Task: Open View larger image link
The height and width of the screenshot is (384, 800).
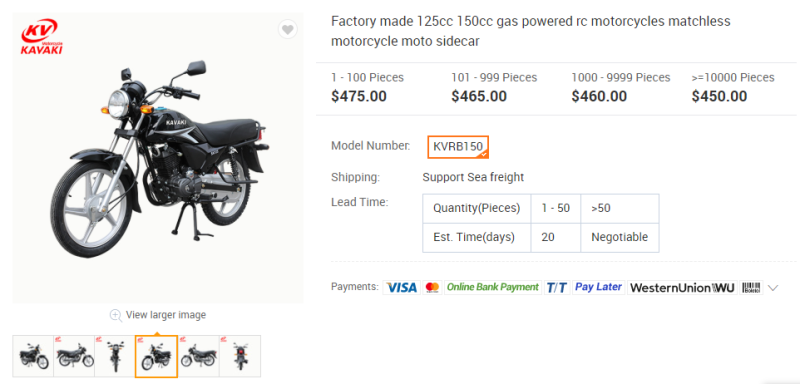Action: [x=166, y=315]
